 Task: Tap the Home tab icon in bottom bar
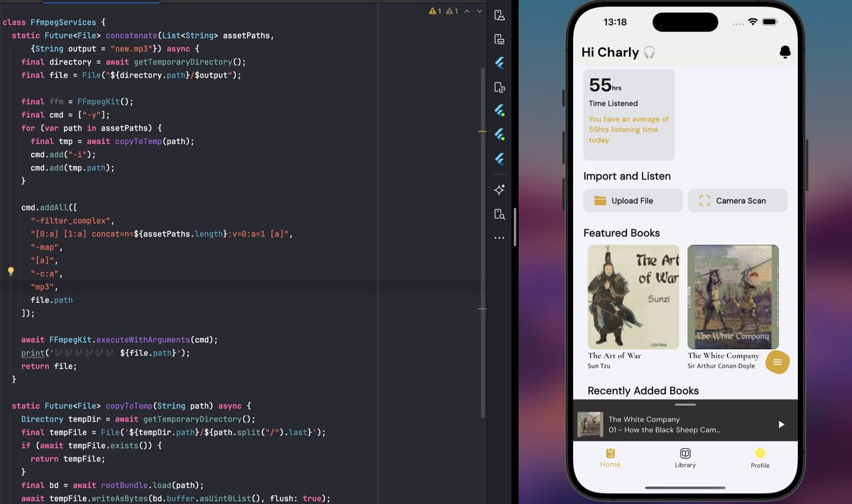(610, 453)
